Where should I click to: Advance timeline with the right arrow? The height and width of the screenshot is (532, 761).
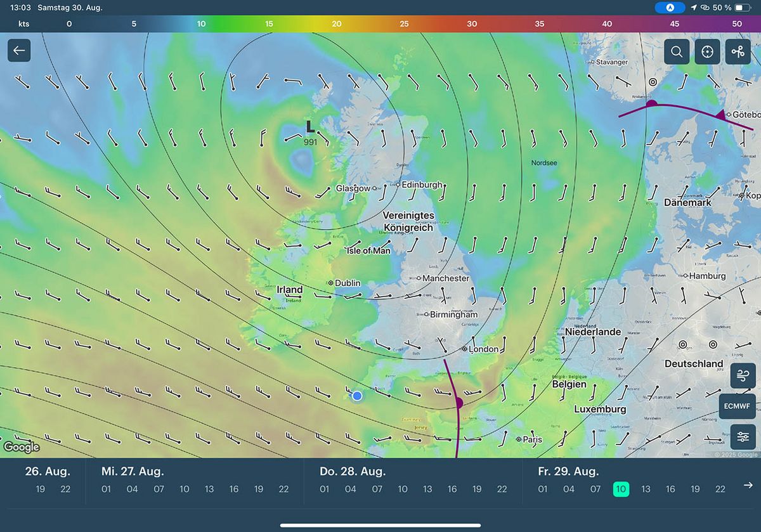click(748, 485)
